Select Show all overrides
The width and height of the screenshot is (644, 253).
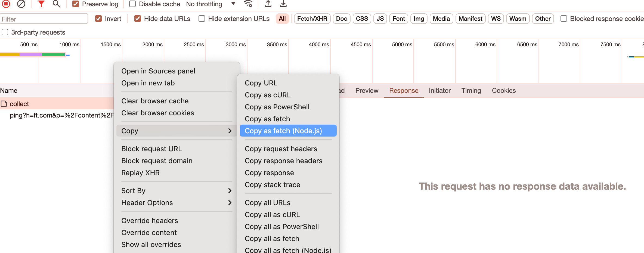[x=177, y=245]
